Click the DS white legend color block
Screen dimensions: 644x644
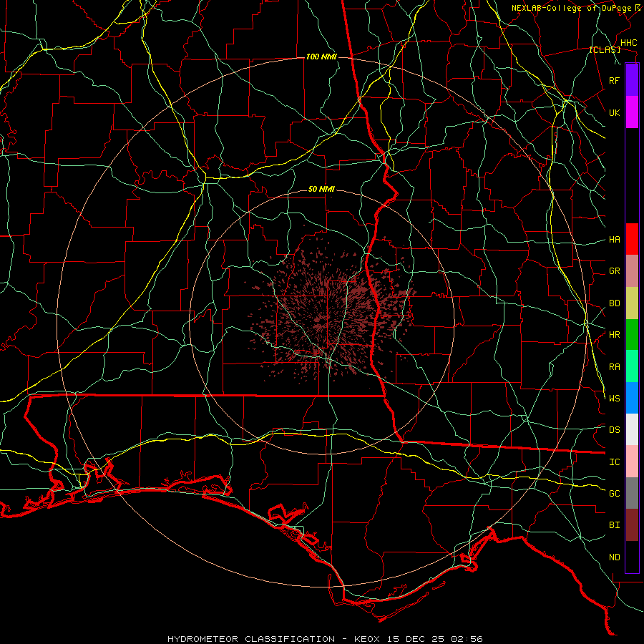point(632,429)
